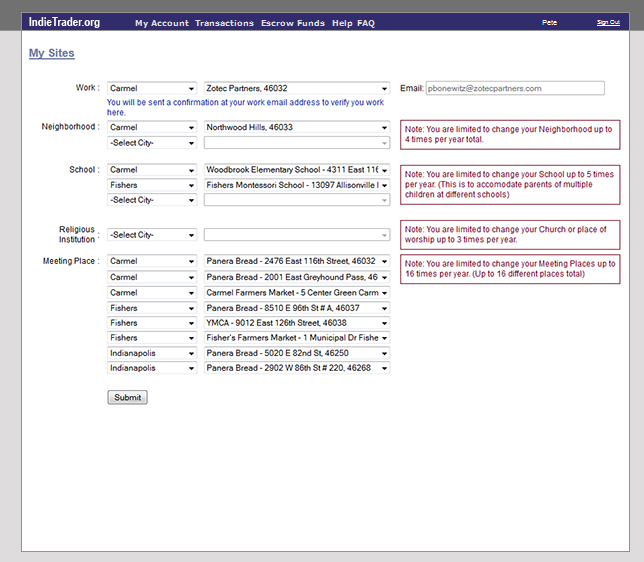Image resolution: width=644 pixels, height=562 pixels.
Task: Open Panera Bread 5020 E 82nd St dropdown
Action: (x=297, y=353)
